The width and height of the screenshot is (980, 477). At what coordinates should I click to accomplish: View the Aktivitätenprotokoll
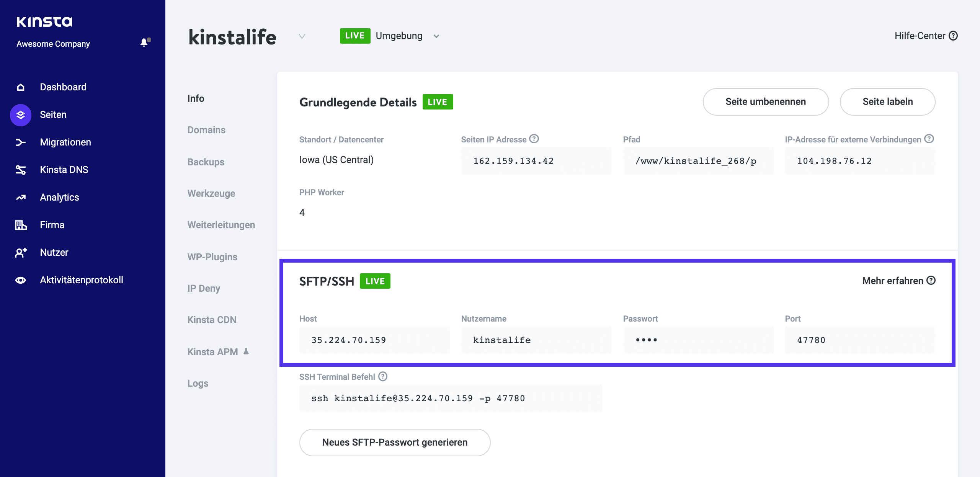click(81, 280)
